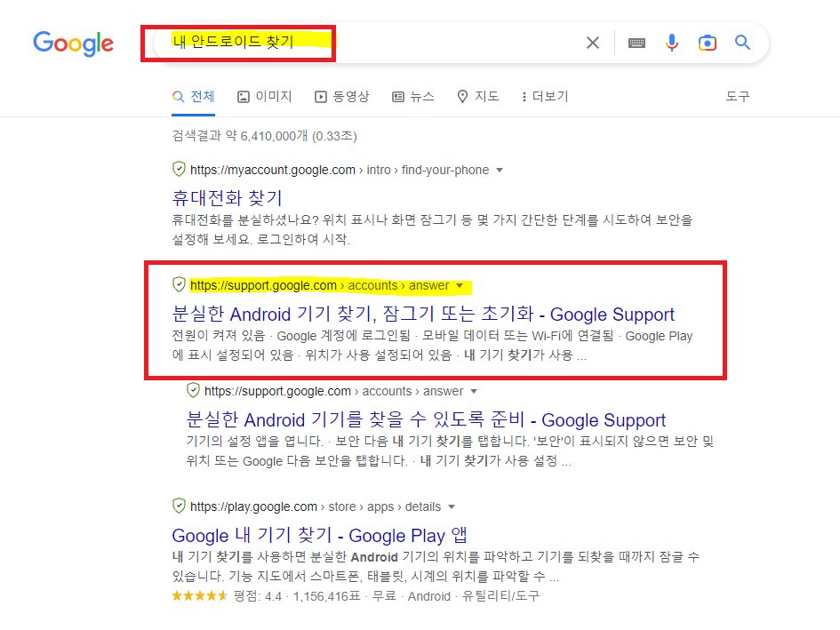Screen dimensions: 840x630
Task: Switch to the 뉴스 tab
Action: [413, 97]
